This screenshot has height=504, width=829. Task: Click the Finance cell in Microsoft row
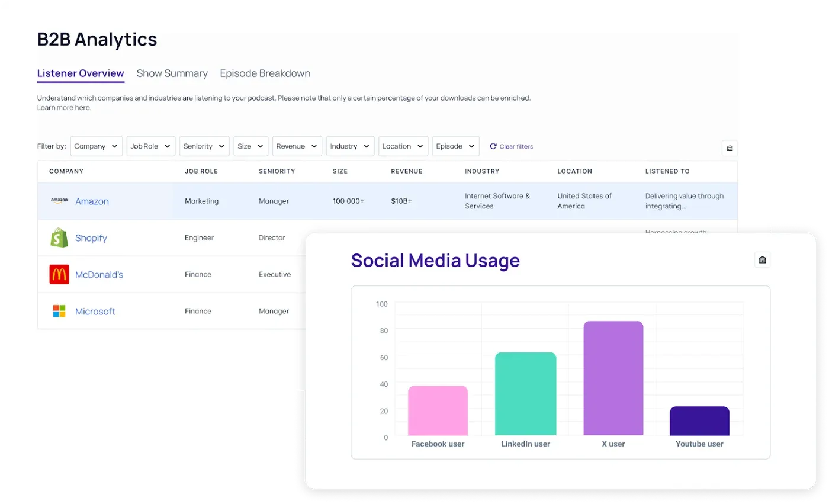pos(198,311)
